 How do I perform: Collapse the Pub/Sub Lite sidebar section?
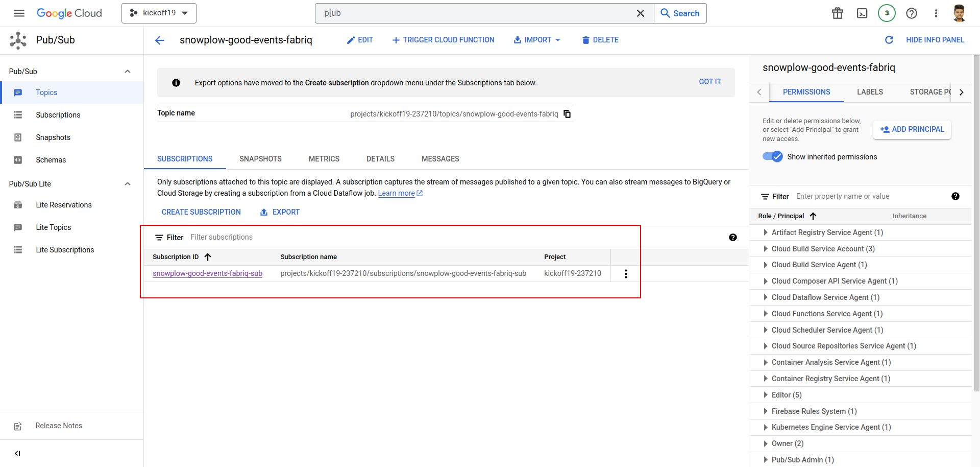128,184
